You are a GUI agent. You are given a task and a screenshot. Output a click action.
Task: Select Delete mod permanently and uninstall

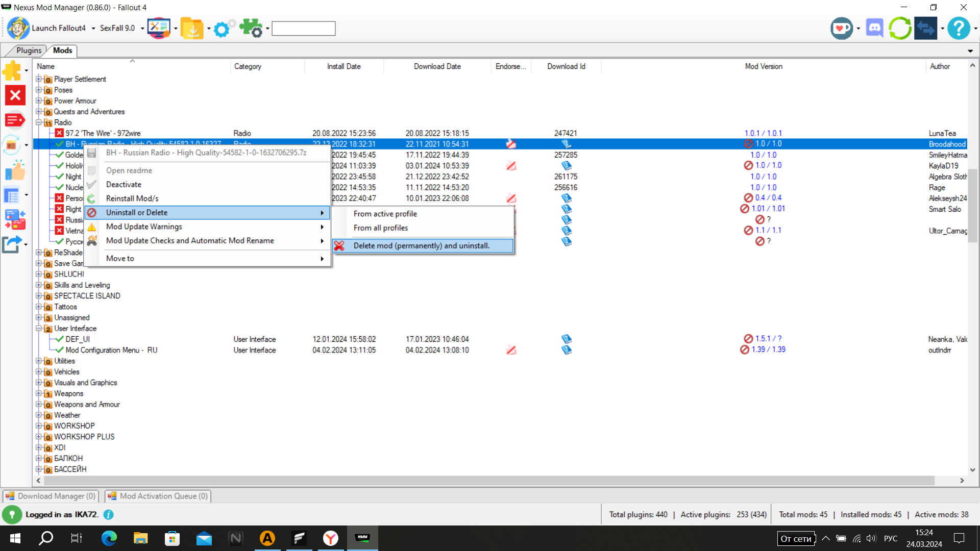click(x=421, y=246)
